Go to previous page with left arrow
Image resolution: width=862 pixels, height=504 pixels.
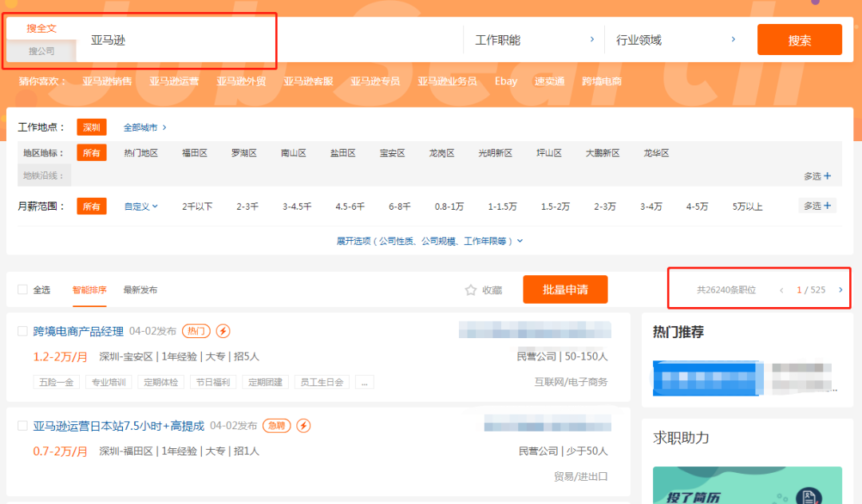click(781, 290)
